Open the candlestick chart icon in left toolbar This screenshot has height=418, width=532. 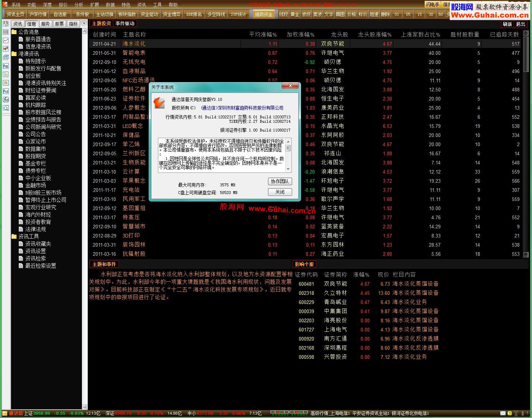[x=5, y=49]
